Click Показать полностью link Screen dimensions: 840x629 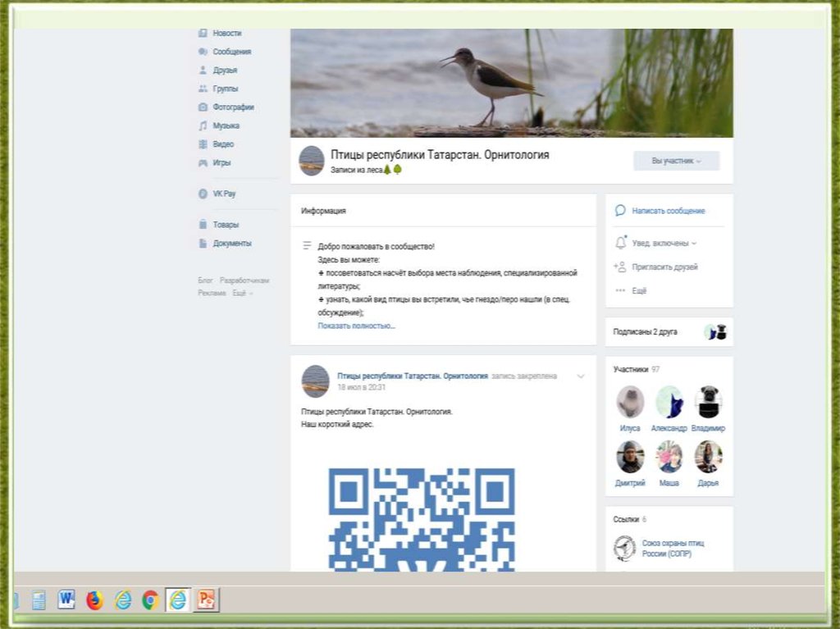(x=356, y=326)
